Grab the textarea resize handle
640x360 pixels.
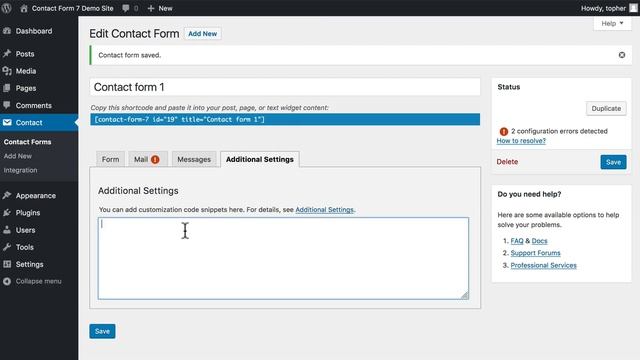click(x=464, y=295)
